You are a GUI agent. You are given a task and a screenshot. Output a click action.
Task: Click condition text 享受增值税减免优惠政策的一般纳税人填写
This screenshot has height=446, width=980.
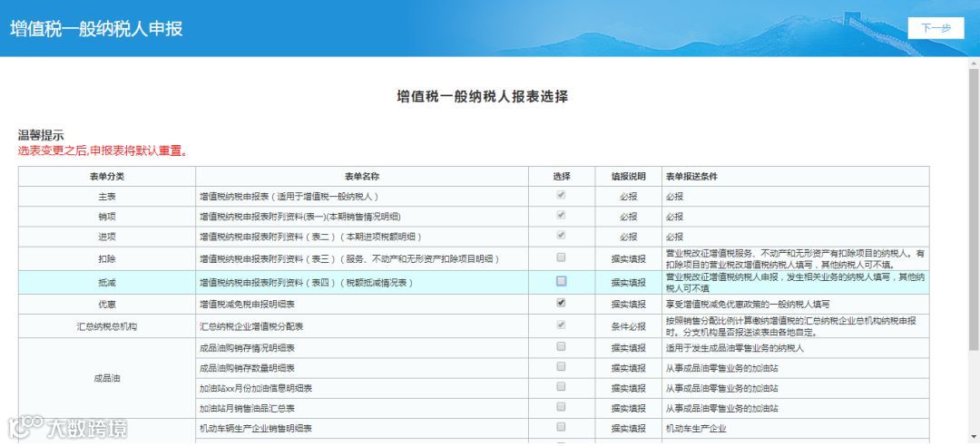click(748, 305)
